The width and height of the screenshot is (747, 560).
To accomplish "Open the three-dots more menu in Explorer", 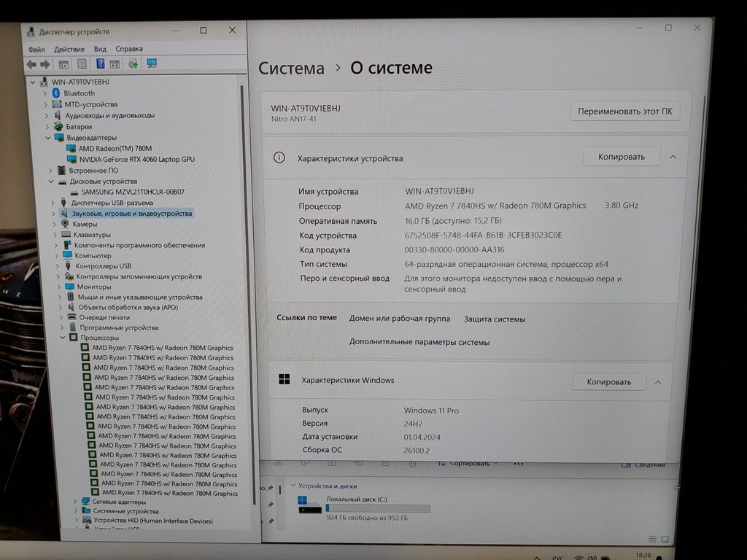I will pos(519,463).
